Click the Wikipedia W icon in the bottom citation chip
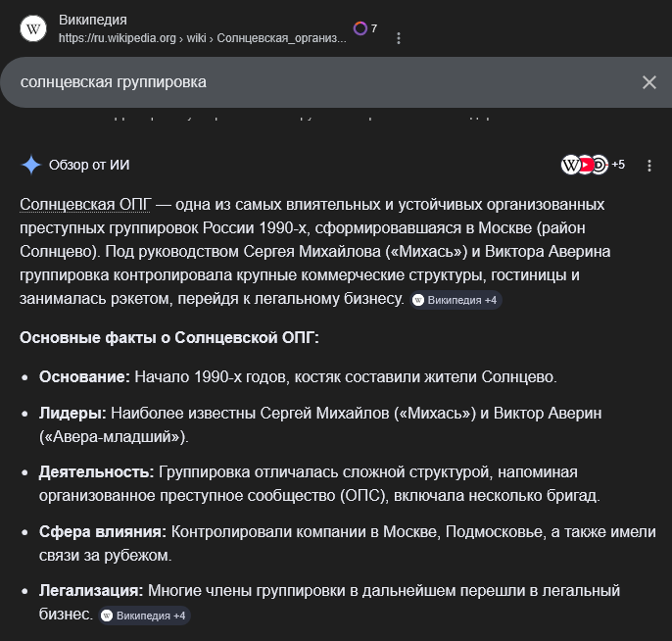Image resolution: width=672 pixels, height=641 pixels. pos(107,616)
